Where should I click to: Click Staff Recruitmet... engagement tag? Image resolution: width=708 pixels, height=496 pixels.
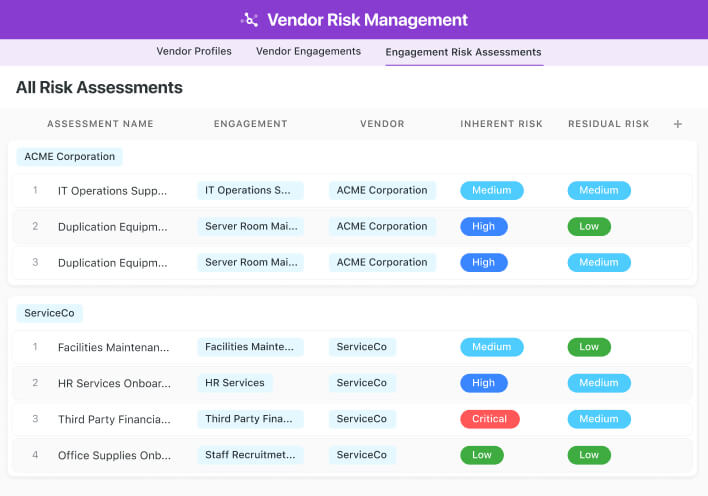tap(251, 455)
